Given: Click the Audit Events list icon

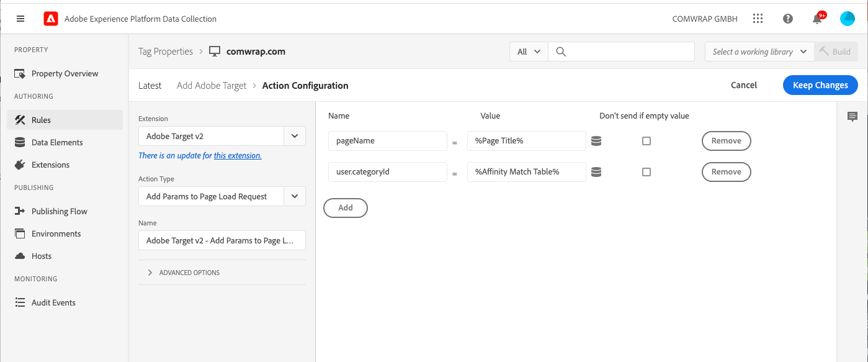Looking at the screenshot, I should 20,302.
